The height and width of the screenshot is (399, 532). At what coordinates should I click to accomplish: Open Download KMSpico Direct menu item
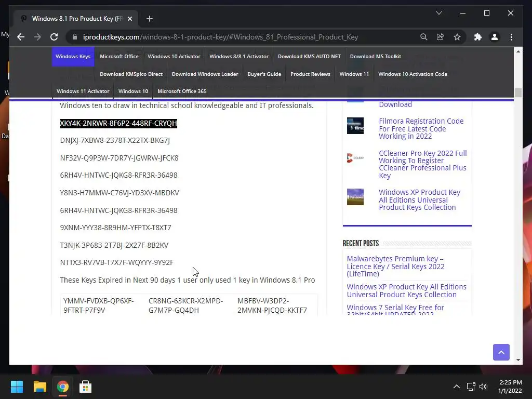pyautogui.click(x=131, y=74)
